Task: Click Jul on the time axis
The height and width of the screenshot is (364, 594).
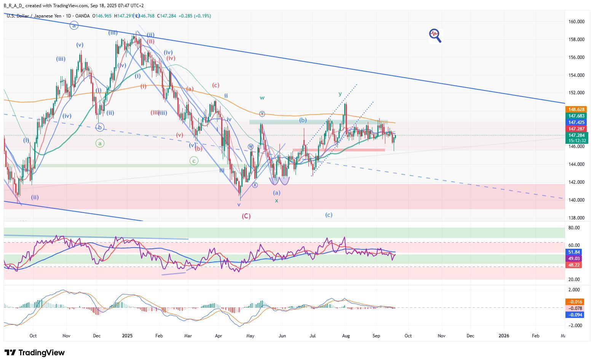Action: [x=313, y=336]
